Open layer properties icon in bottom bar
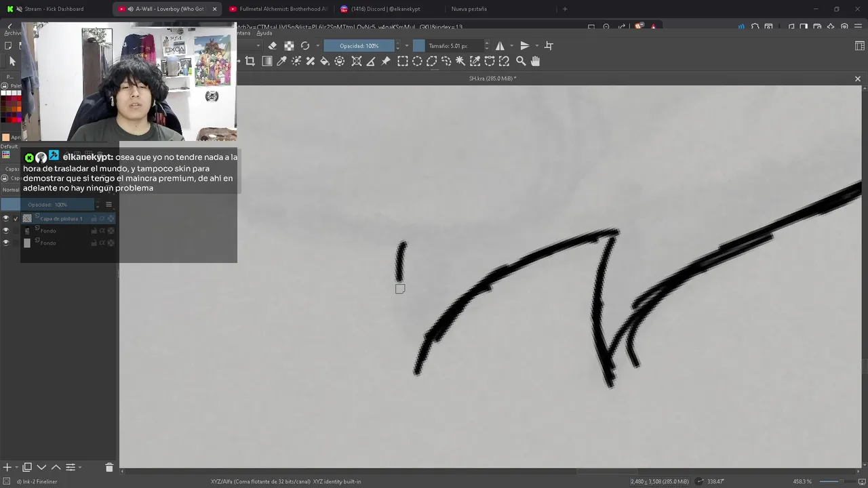 click(71, 467)
